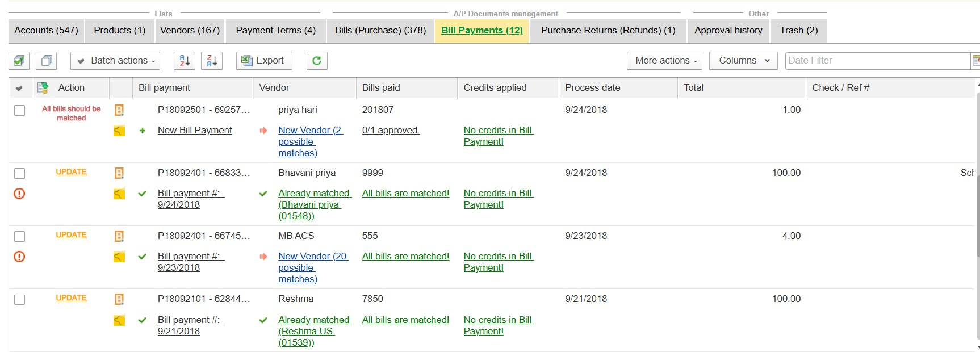Sort list ascending A to Z
Image resolution: width=980 pixels, height=352 pixels.
(185, 61)
